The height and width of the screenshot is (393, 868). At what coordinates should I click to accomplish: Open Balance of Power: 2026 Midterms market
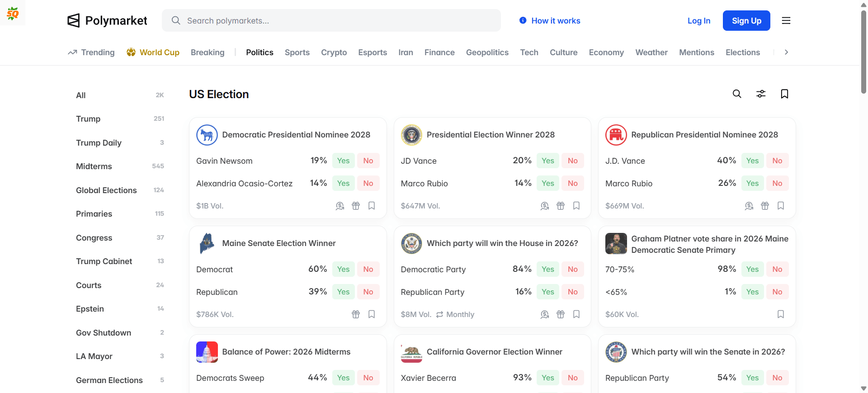286,352
